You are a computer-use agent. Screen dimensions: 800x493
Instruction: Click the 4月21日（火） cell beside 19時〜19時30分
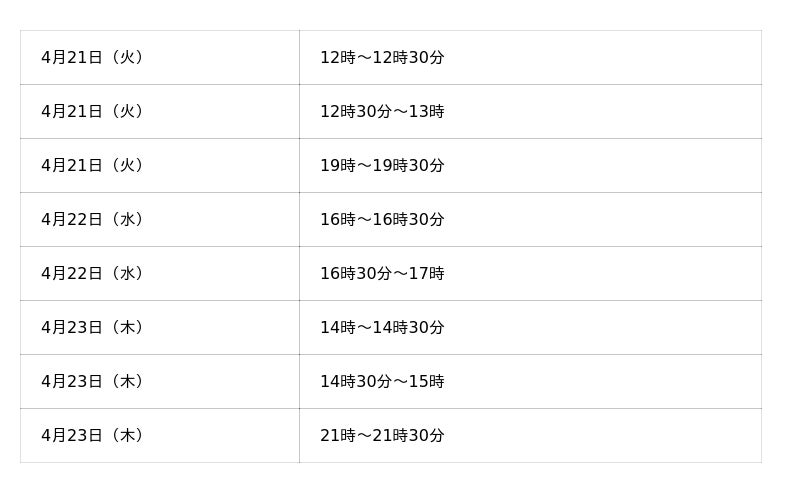click(x=93, y=166)
